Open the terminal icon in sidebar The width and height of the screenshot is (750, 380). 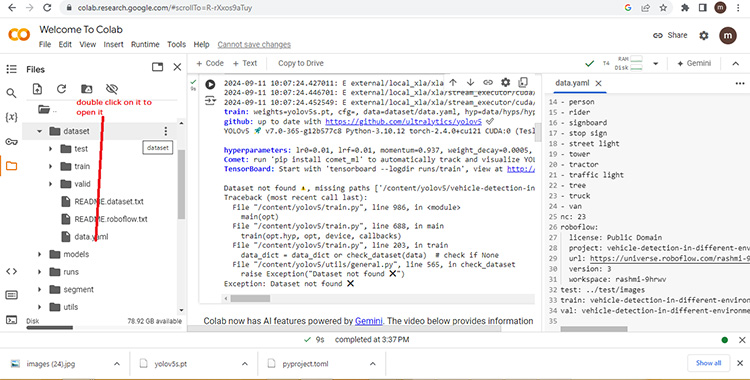11,319
